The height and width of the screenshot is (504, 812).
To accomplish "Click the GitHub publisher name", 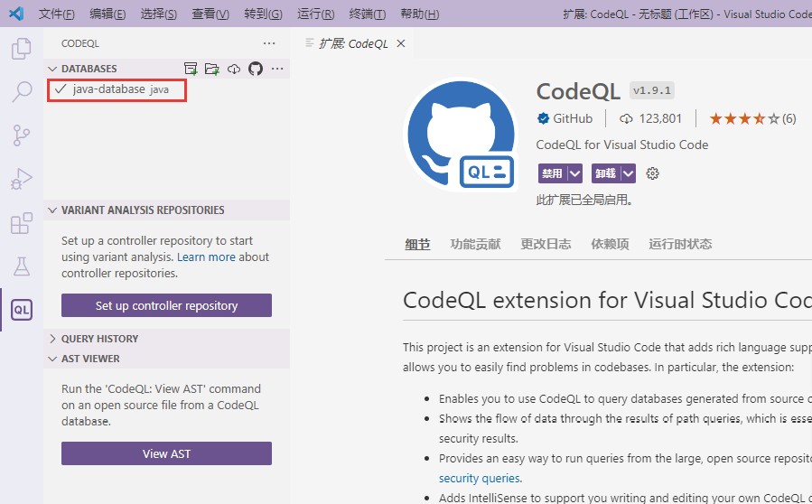I will point(573,118).
